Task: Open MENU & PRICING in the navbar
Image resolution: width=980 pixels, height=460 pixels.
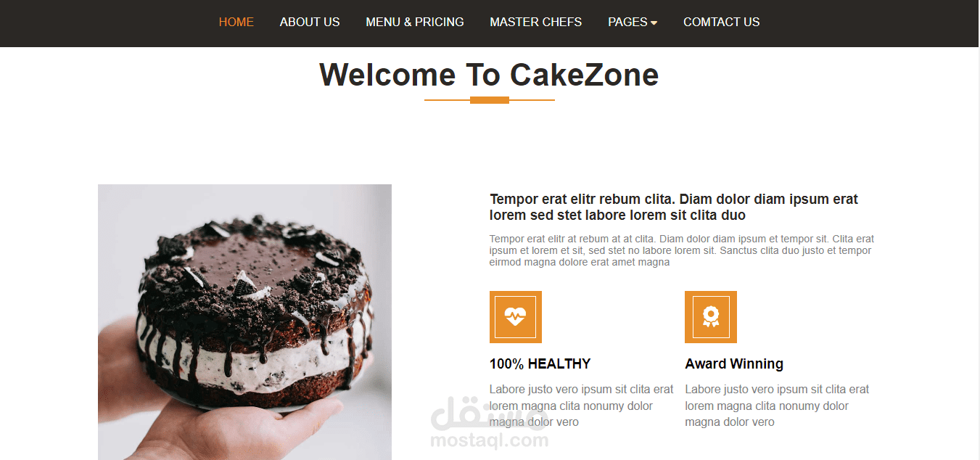Action: [415, 22]
